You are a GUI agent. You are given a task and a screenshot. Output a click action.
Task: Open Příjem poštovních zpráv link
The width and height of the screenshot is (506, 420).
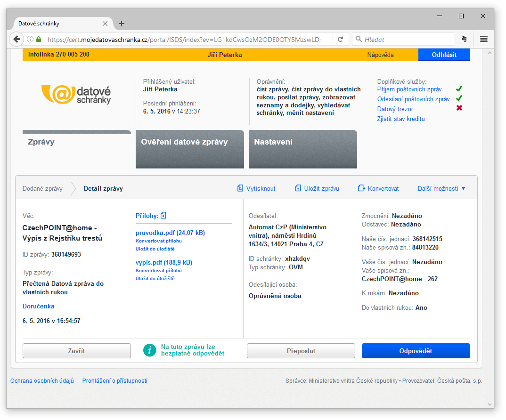click(409, 89)
